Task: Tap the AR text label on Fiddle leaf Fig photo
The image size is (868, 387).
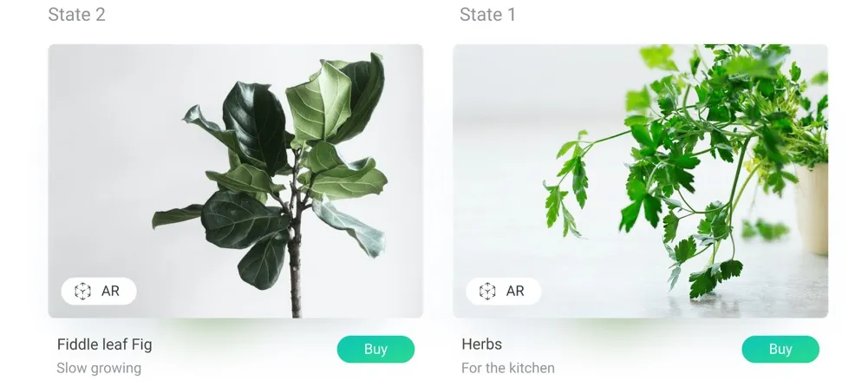Action: [x=110, y=292]
